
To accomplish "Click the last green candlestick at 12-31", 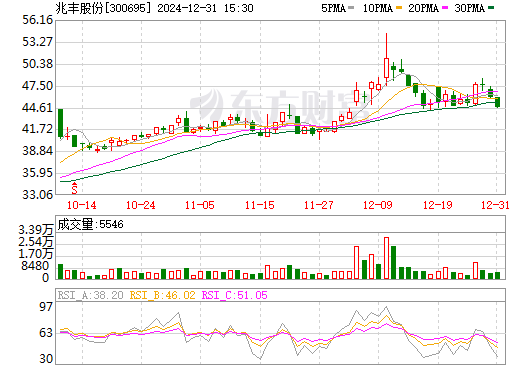I will [x=498, y=102].
